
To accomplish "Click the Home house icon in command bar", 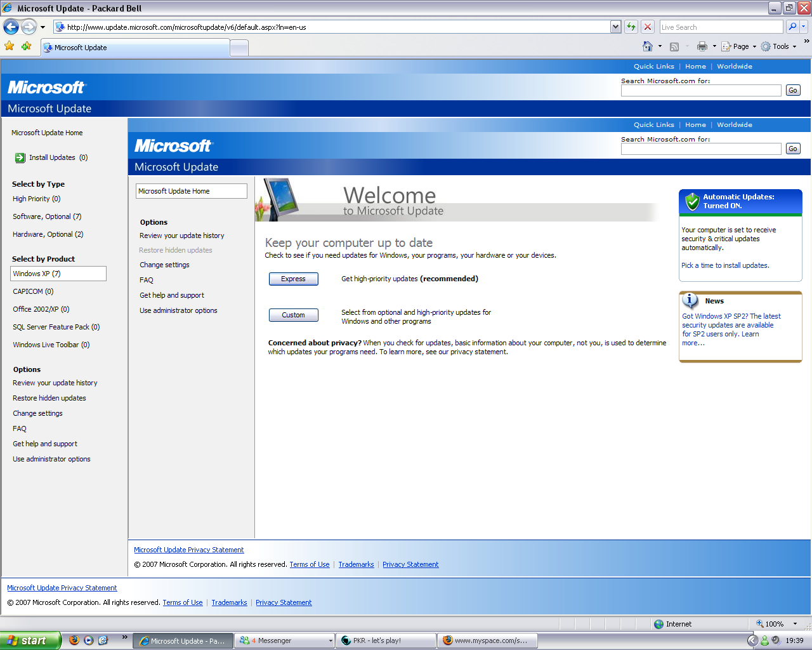I will [x=648, y=46].
